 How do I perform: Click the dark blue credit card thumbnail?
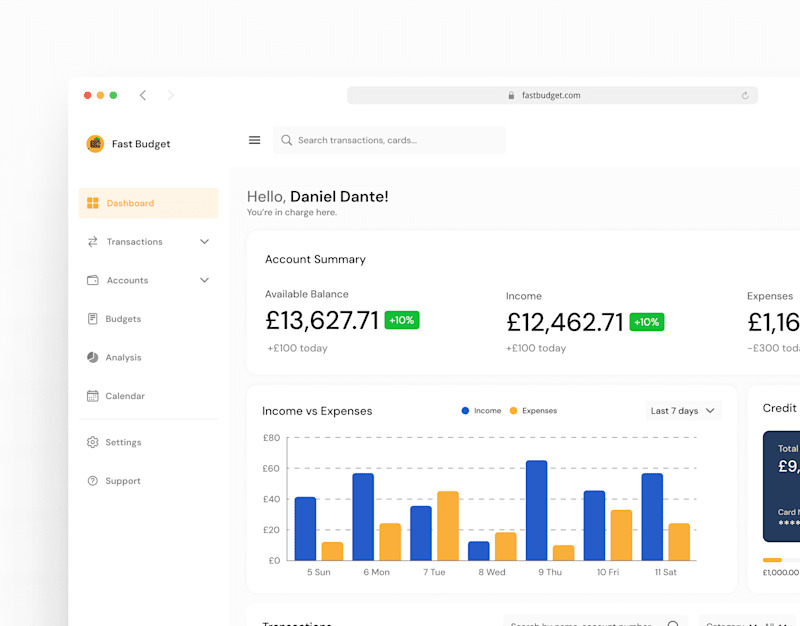(781, 486)
